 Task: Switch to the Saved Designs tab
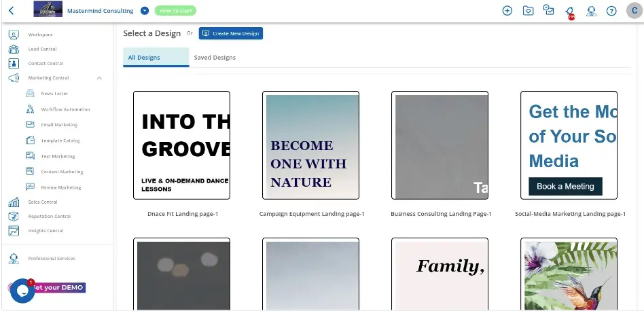pyautogui.click(x=215, y=58)
